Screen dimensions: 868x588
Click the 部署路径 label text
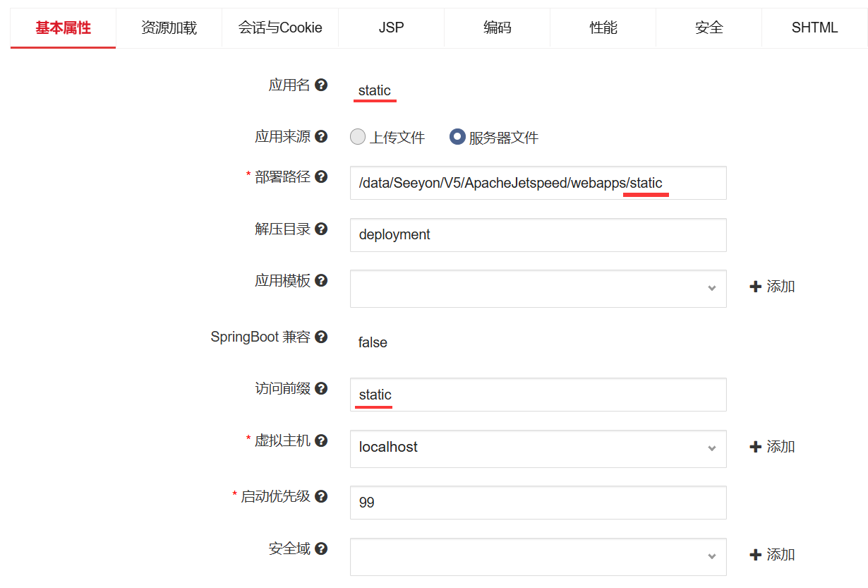[282, 176]
